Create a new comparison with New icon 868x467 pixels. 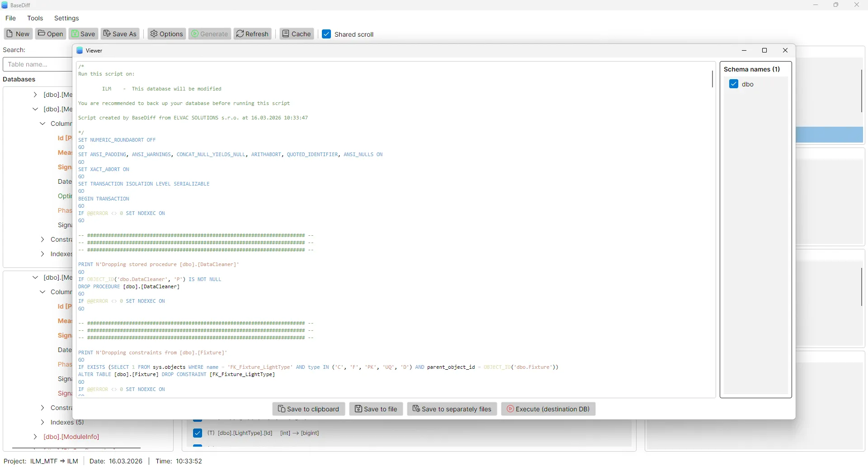coord(18,33)
